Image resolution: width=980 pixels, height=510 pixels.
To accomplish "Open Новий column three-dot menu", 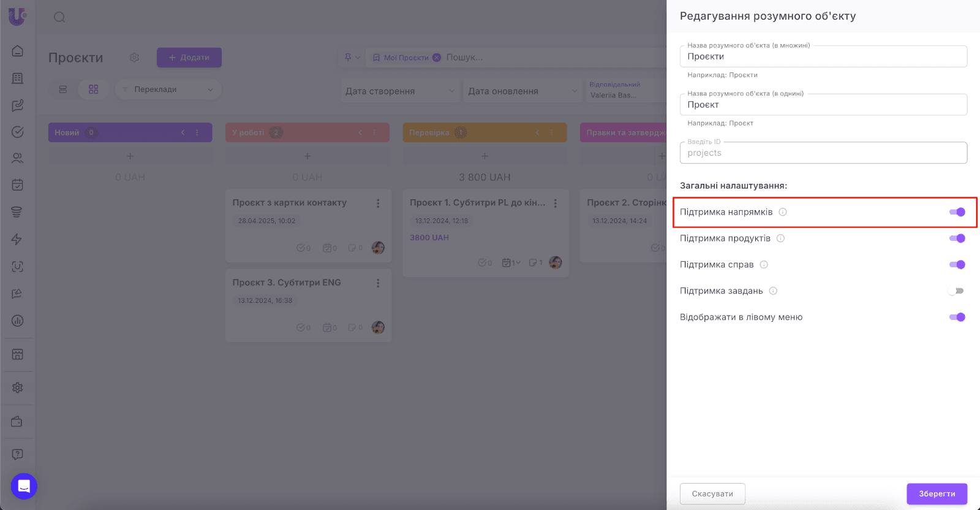I will [197, 132].
